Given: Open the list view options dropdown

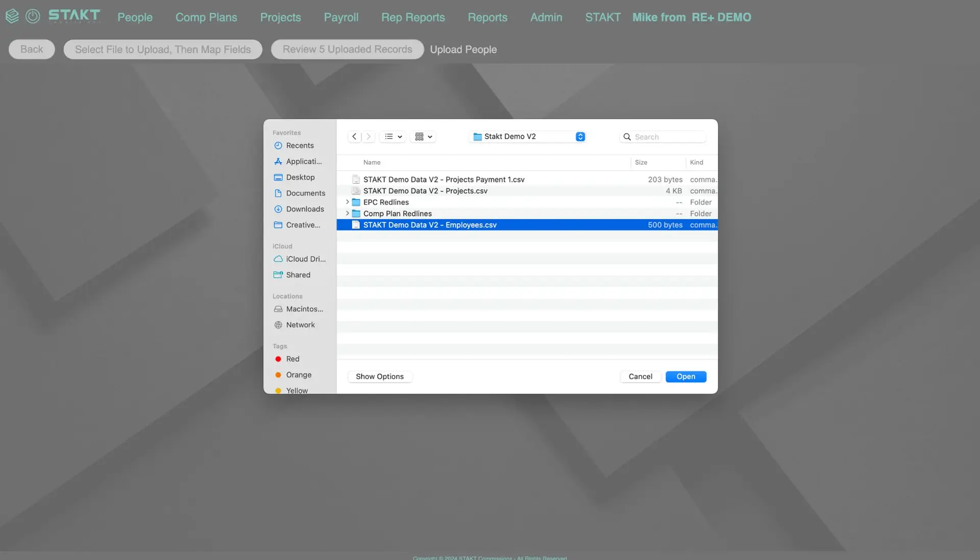Looking at the screenshot, I should [x=393, y=137].
